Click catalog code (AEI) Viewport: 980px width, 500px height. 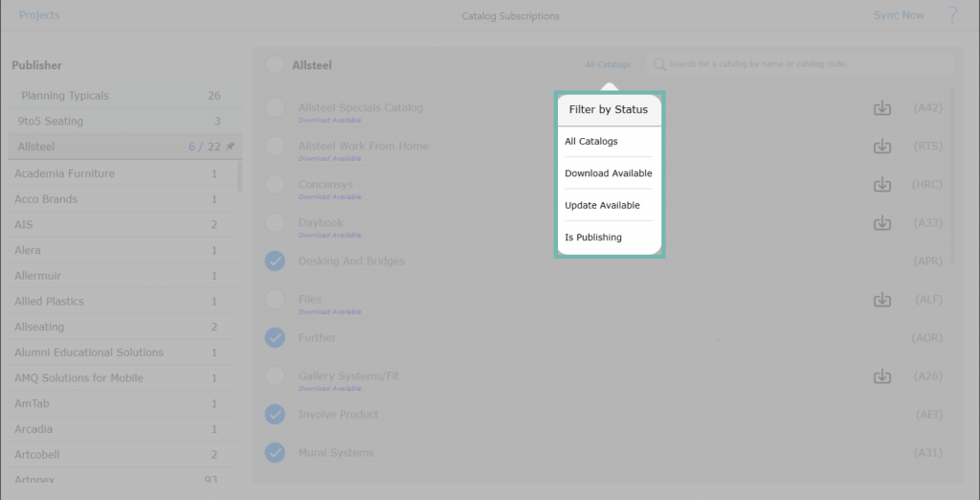click(x=928, y=414)
